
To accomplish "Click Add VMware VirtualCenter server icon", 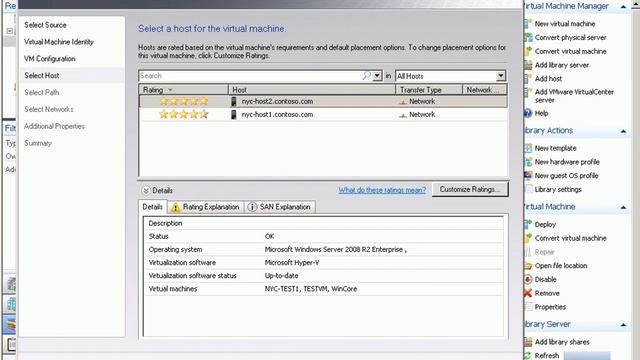I will (x=528, y=92).
